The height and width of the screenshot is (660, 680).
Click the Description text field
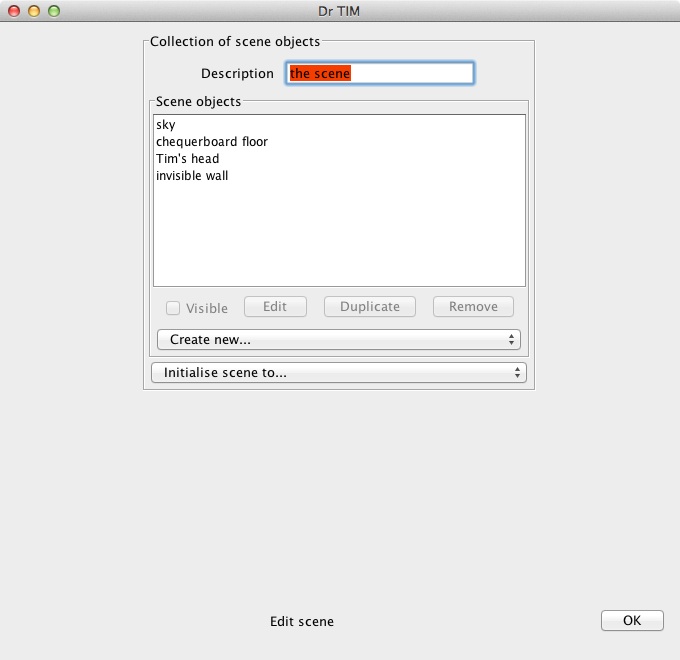[379, 73]
